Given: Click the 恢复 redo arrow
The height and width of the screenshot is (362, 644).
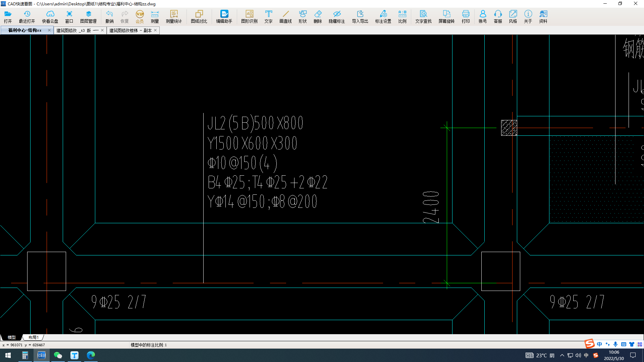Looking at the screenshot, I should (x=124, y=17).
